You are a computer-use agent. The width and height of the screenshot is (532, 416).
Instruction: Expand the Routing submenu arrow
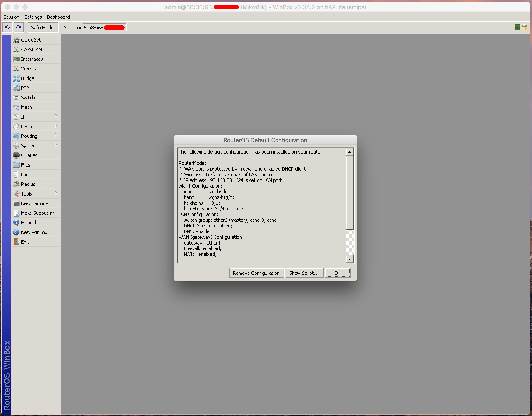tap(56, 136)
